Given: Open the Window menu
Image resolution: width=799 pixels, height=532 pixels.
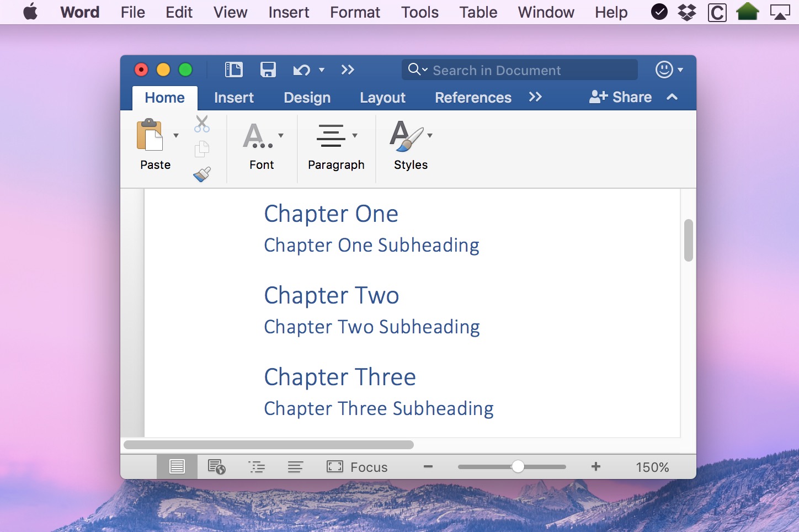Looking at the screenshot, I should tap(546, 12).
